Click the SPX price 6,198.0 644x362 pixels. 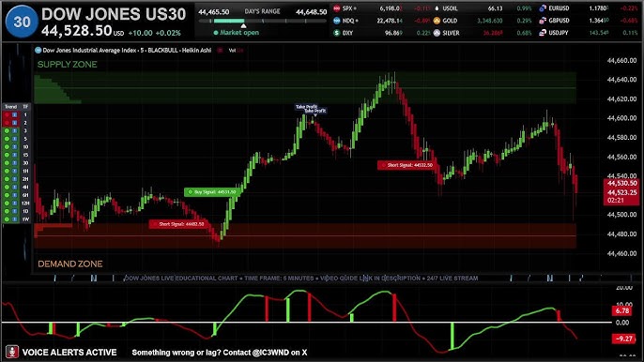coord(391,8)
